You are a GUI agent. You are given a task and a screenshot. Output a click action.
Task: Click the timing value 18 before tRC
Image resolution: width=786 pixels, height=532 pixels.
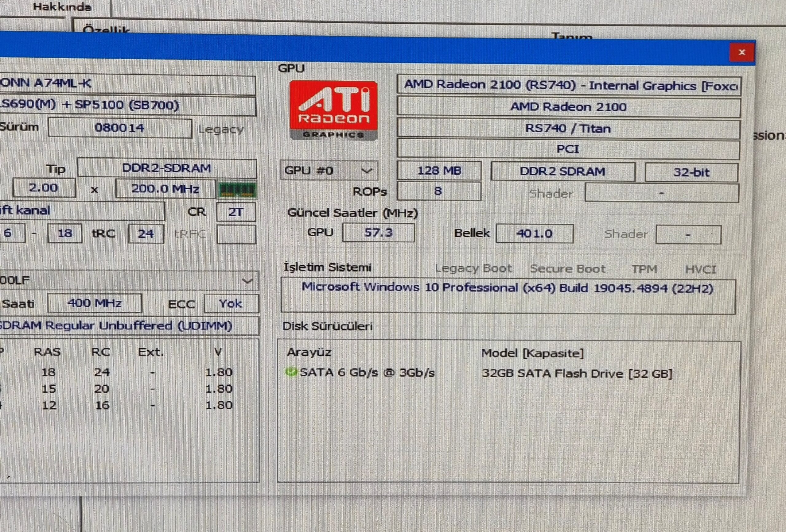click(x=64, y=233)
